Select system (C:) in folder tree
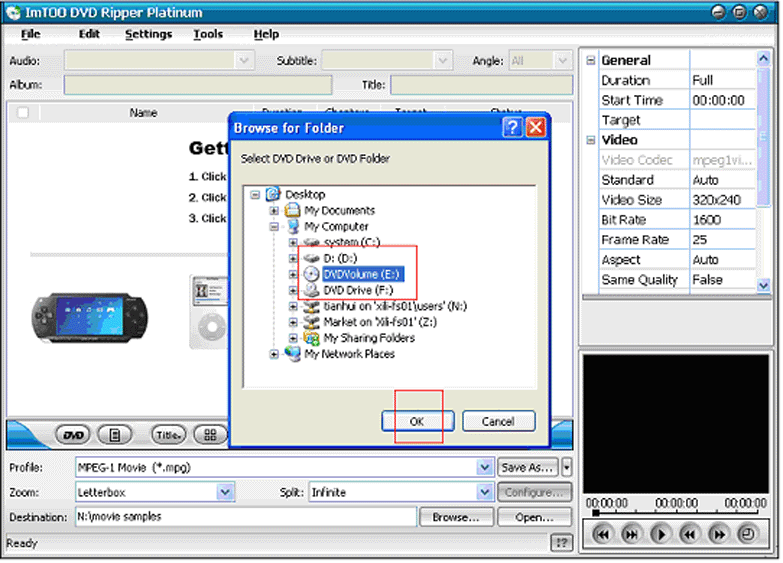Screen dimensions: 783x563 [353, 243]
